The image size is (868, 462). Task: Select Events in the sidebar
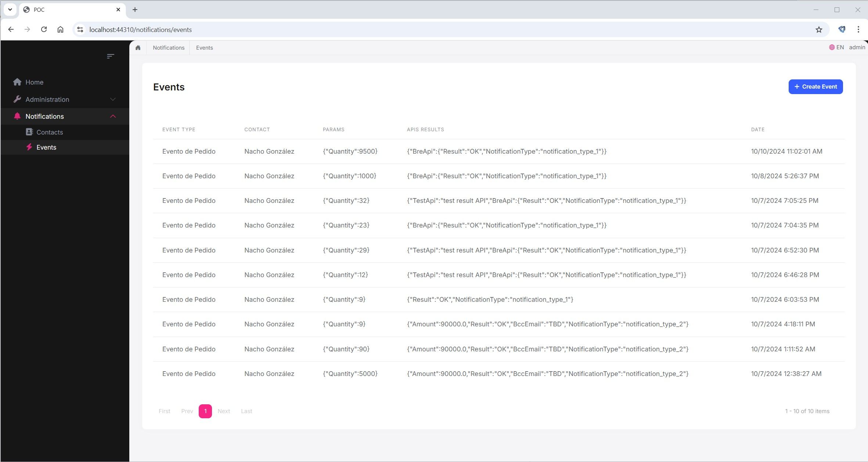coord(46,147)
